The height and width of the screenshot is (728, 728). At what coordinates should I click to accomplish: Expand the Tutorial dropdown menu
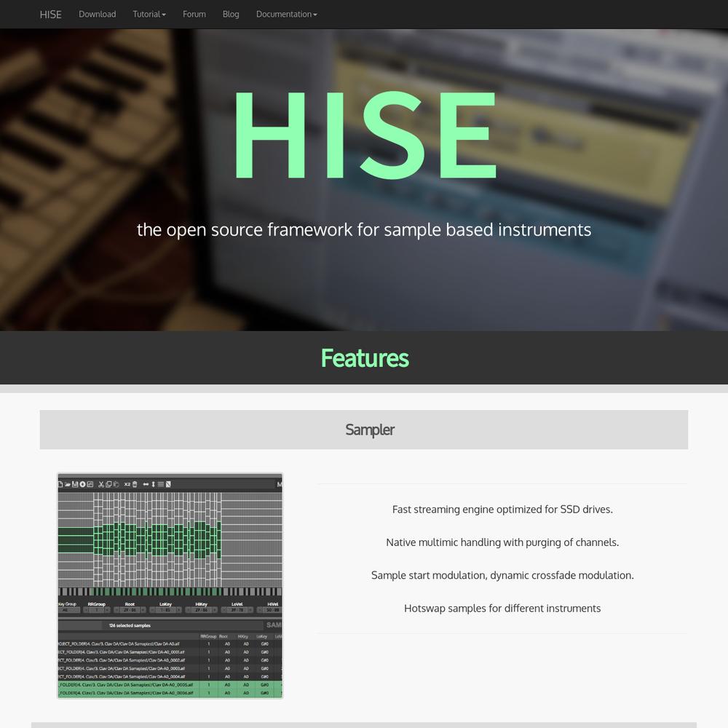tap(149, 15)
